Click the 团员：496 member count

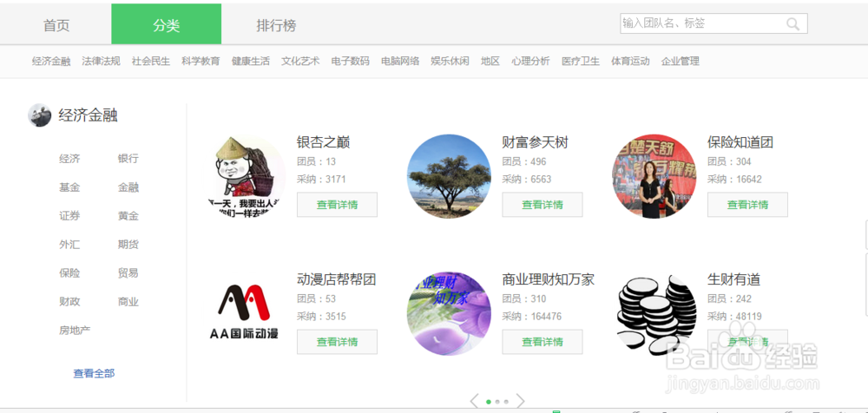[x=524, y=161]
